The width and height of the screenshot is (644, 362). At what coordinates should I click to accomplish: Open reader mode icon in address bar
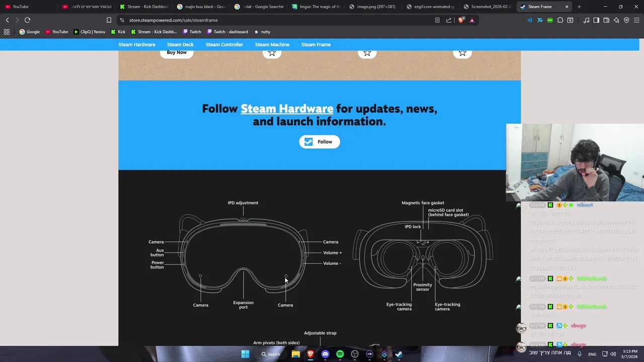tap(437, 20)
